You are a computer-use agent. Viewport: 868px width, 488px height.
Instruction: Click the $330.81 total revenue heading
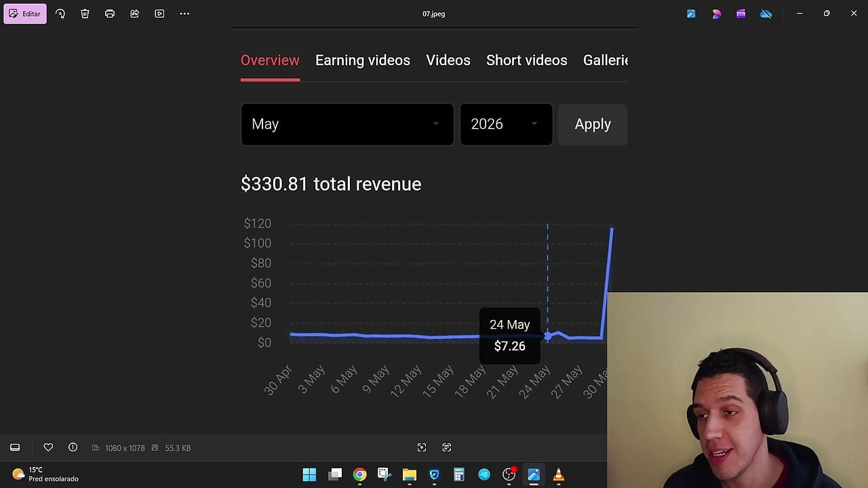pyautogui.click(x=331, y=184)
